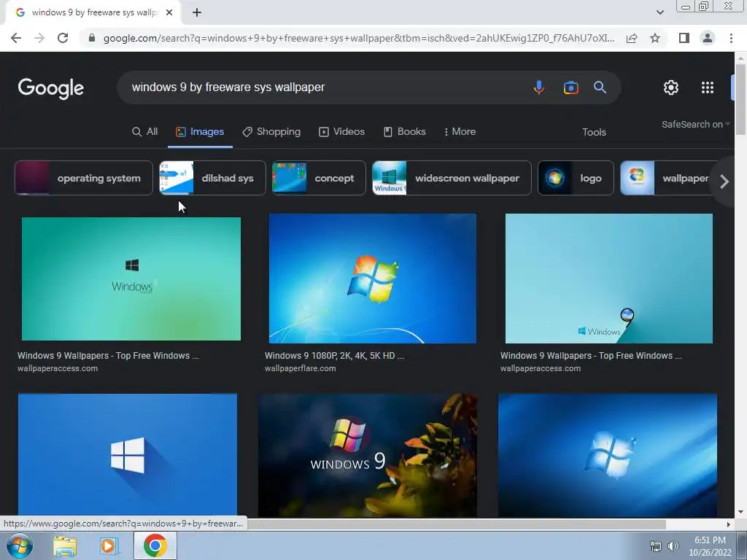View site security lock info
The width and height of the screenshot is (747, 560).
tap(92, 38)
